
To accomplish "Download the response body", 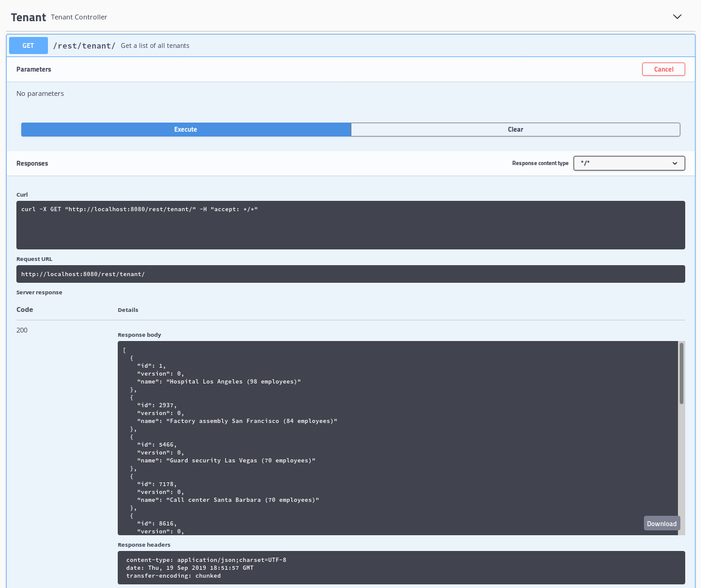I will [x=662, y=524].
